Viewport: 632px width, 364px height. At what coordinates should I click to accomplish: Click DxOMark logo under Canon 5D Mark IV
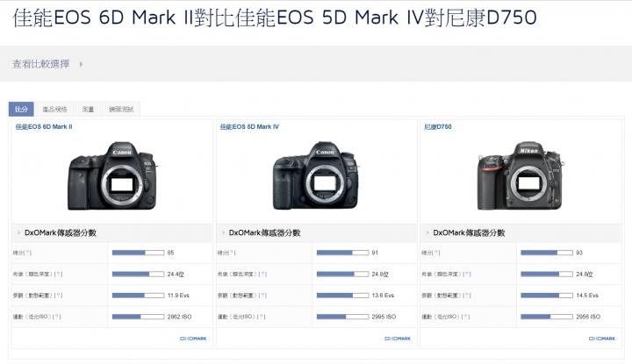tap(398, 339)
